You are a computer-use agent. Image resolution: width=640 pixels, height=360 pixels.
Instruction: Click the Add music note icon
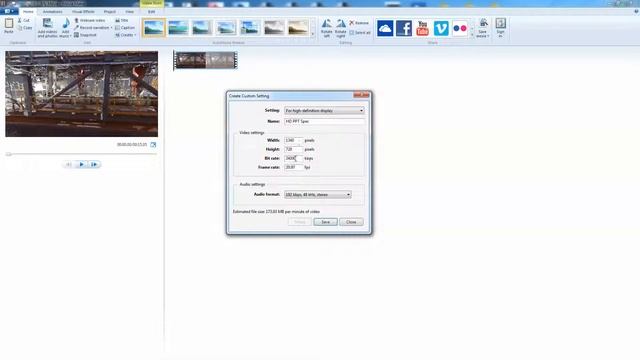tap(66, 24)
